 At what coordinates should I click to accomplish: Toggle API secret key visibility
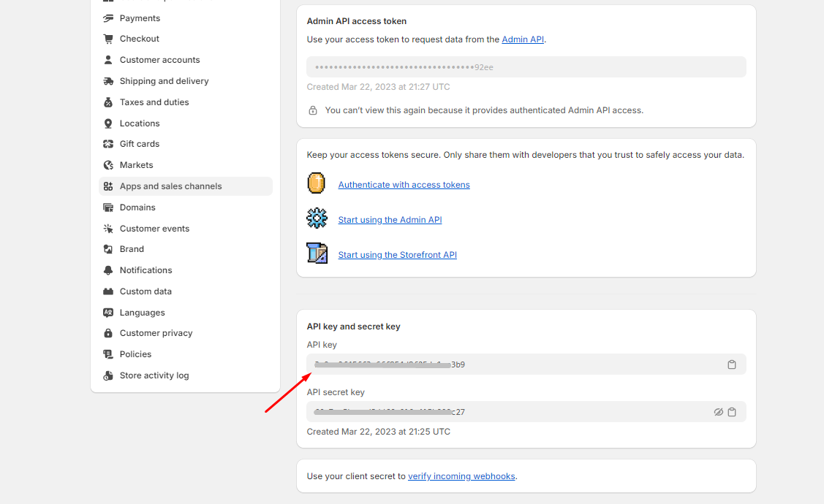718,412
